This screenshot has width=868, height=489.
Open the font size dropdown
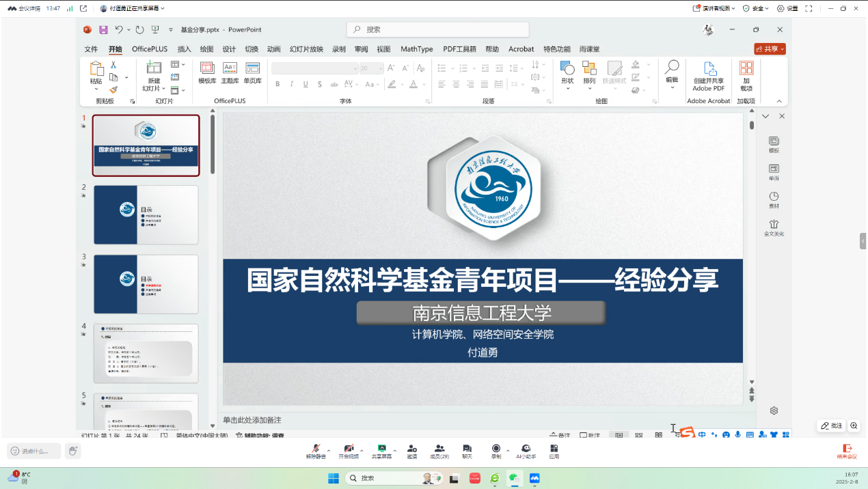(x=380, y=68)
